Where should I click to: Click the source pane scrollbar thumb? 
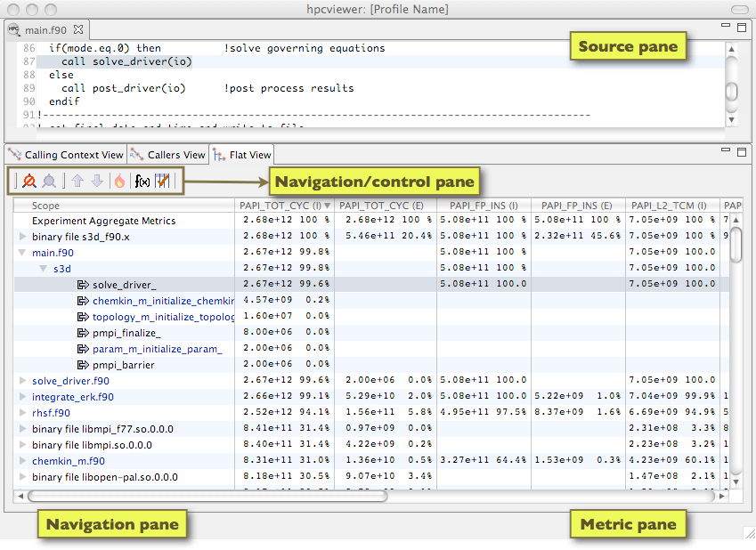[731, 91]
